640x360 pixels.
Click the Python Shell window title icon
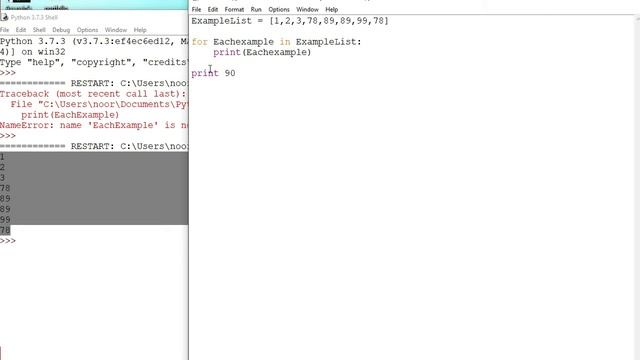point(4,17)
